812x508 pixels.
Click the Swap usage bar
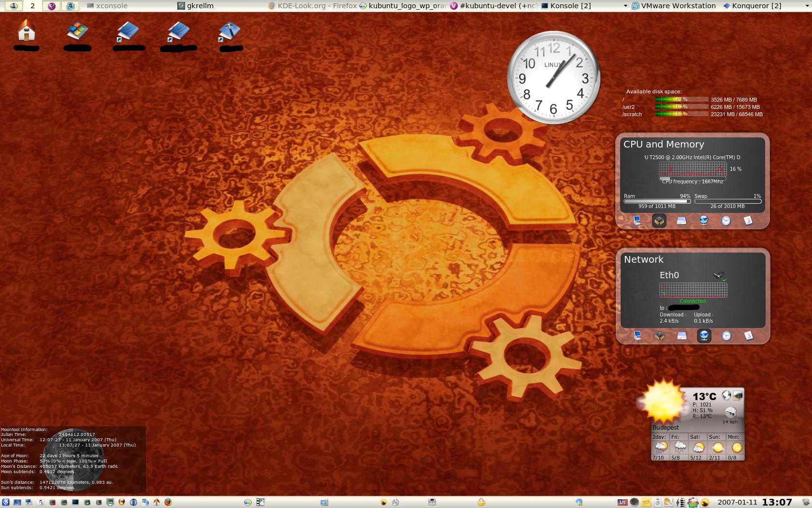[728, 201]
